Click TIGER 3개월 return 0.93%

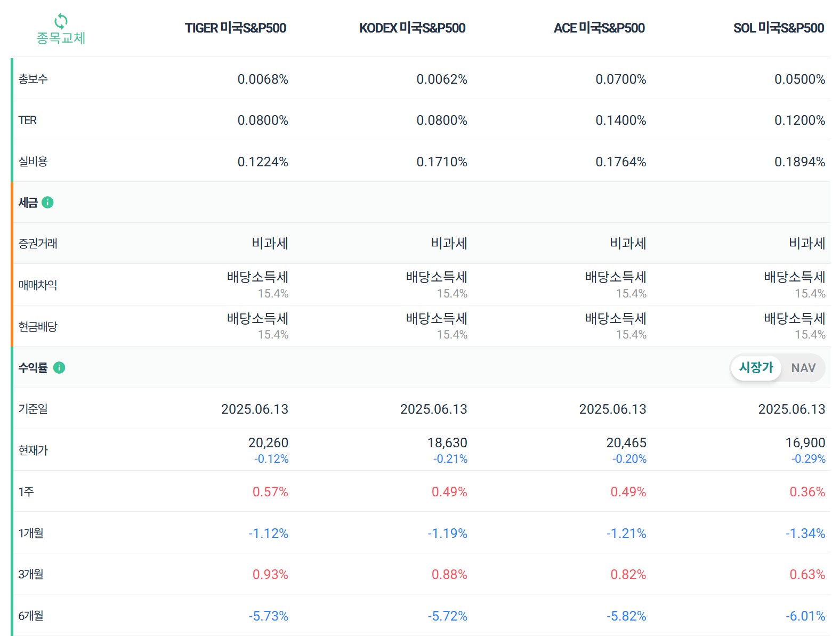pyautogui.click(x=270, y=575)
